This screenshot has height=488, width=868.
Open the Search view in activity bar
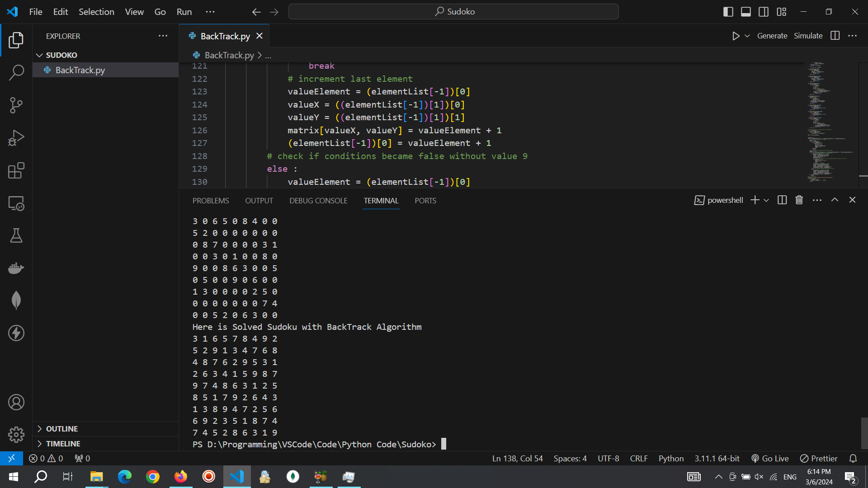click(x=16, y=72)
